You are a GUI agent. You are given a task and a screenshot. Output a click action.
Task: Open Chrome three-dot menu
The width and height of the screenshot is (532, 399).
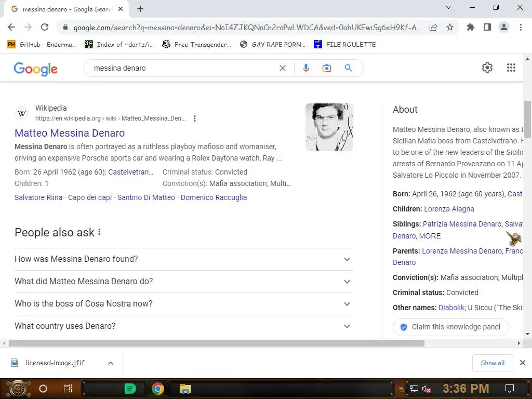[521, 27]
